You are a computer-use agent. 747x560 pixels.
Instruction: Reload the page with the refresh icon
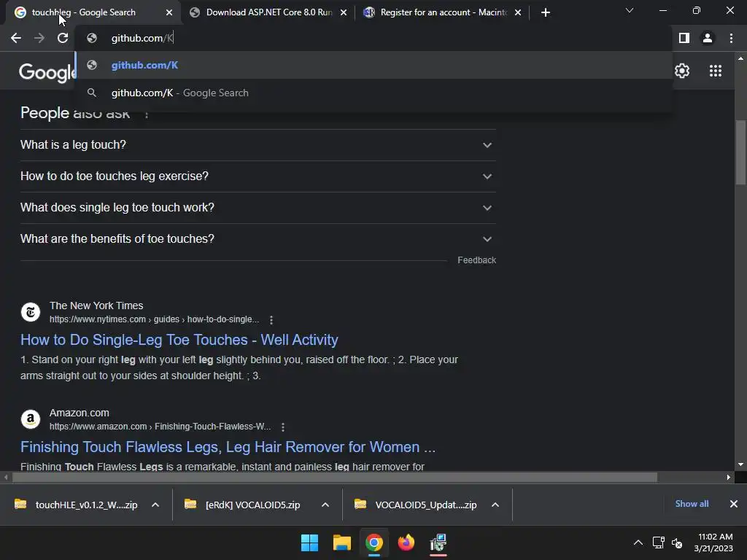click(63, 38)
